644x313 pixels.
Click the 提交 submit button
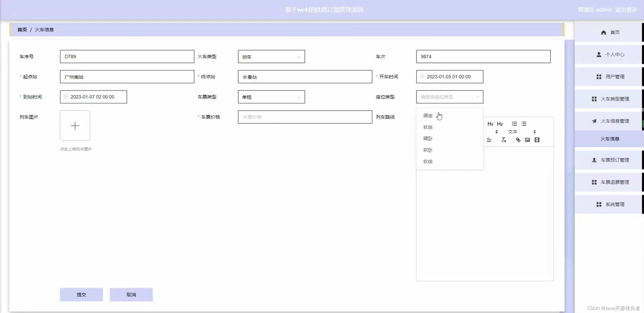81,294
